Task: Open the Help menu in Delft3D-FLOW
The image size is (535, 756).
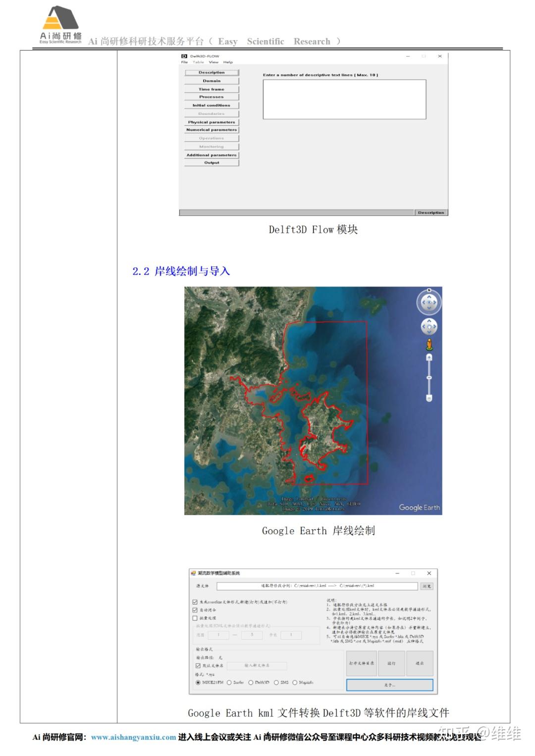Action: pos(227,62)
